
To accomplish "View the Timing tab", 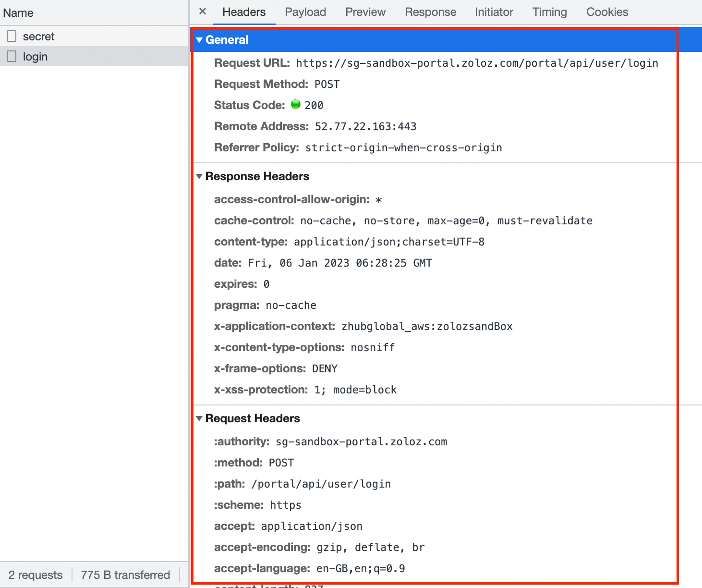I will 549,12.
